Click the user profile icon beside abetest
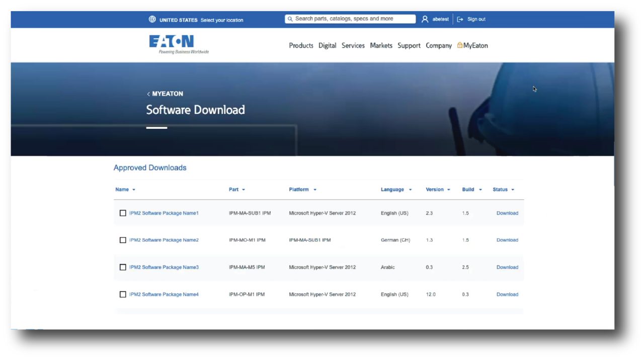 [x=426, y=19]
